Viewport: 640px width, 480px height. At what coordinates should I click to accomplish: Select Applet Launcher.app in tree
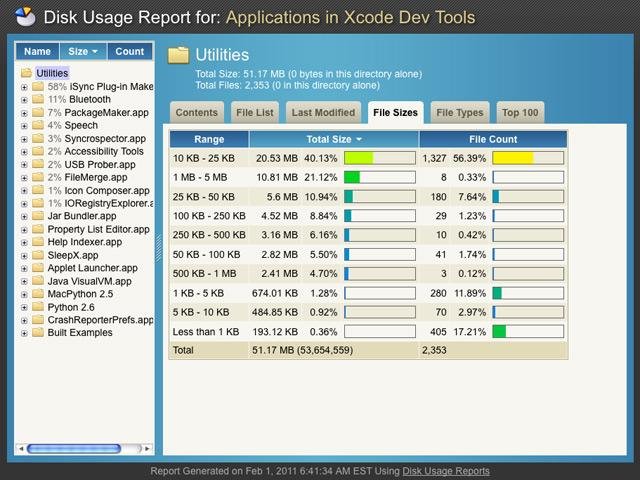pos(92,268)
